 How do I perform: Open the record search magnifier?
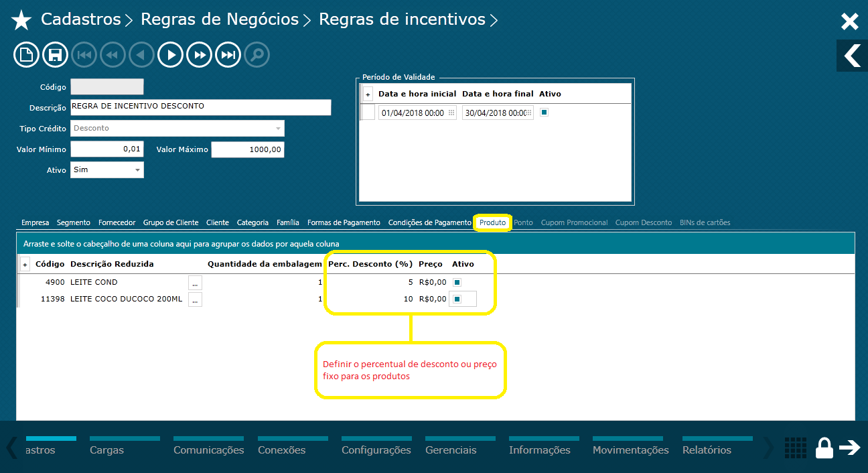pyautogui.click(x=257, y=54)
